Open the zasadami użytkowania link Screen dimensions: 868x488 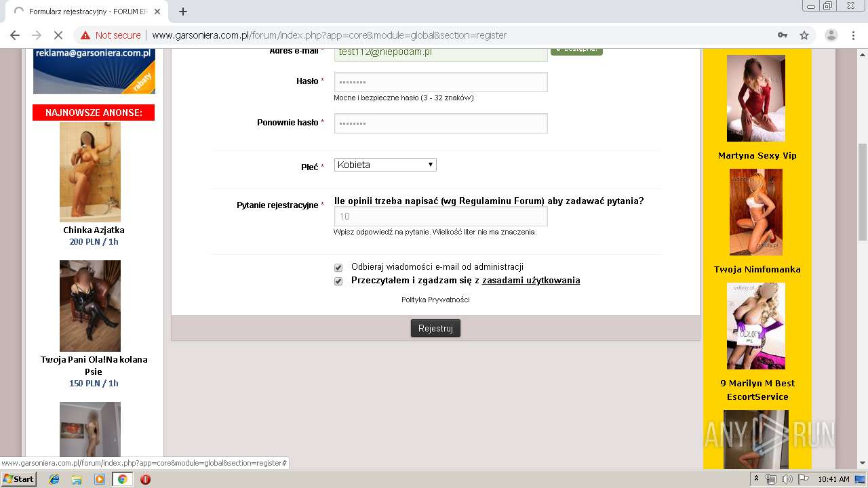click(531, 281)
